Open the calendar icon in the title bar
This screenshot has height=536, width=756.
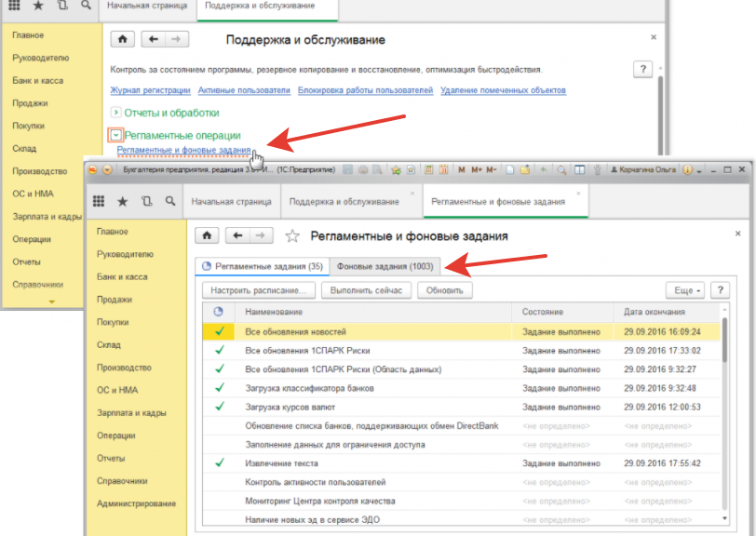pos(443,169)
